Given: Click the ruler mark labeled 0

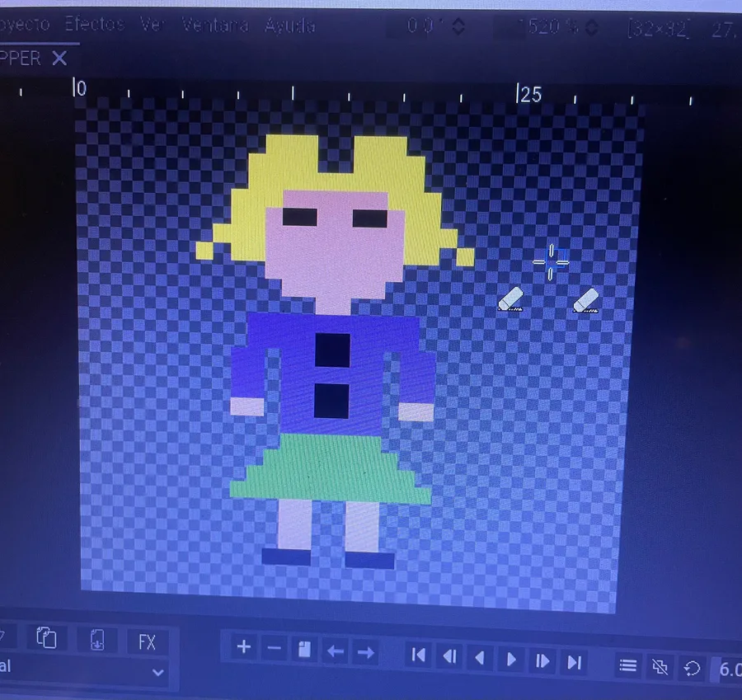Looking at the screenshot, I should 79,88.
